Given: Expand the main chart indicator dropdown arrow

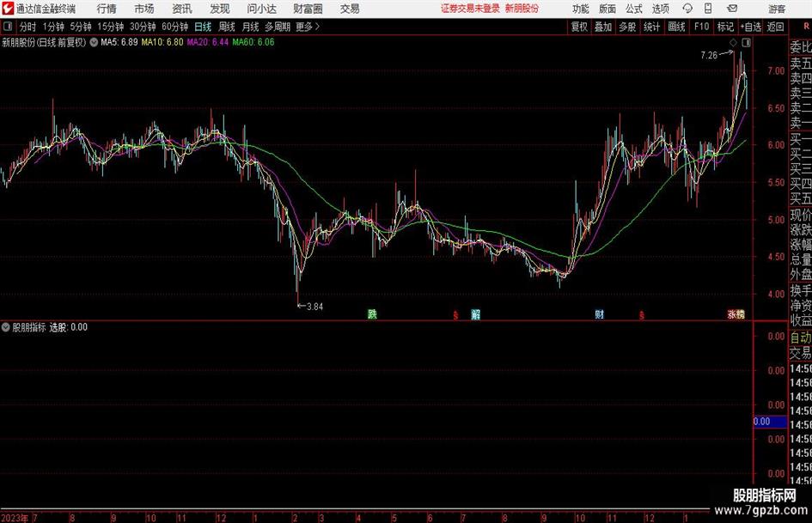Looking at the screenshot, I should click(94, 42).
